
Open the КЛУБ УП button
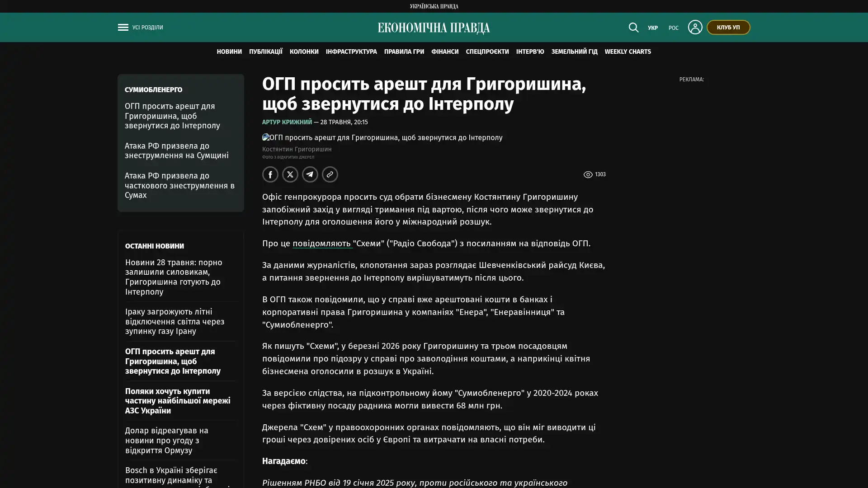(728, 27)
